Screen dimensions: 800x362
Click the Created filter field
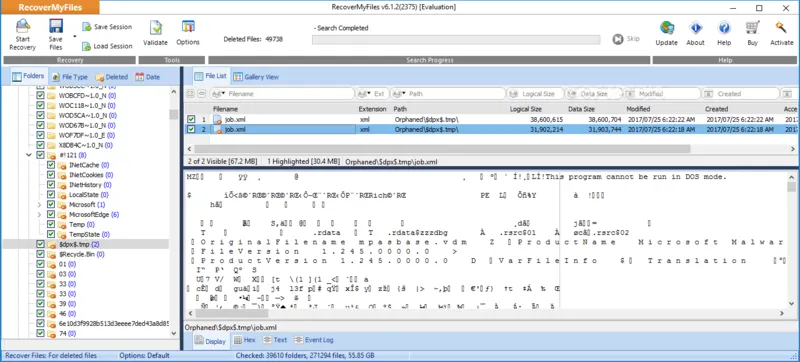tap(740, 94)
